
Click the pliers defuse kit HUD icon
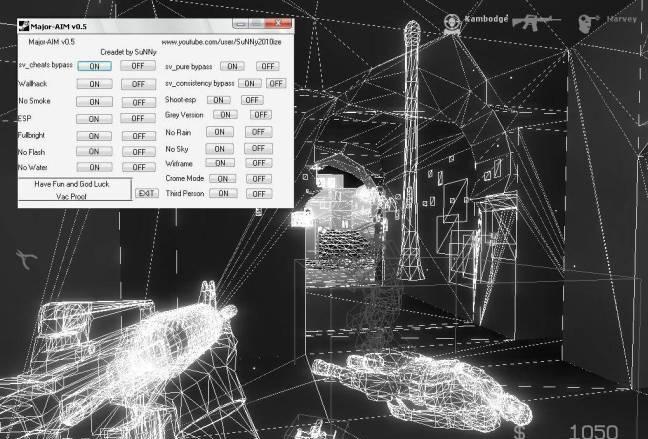pyautogui.click(x=27, y=260)
